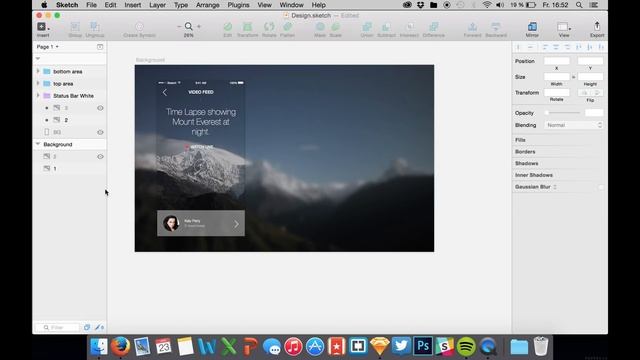The height and width of the screenshot is (360, 640).
Task: Click the Transform toolbar icon
Action: [247, 27]
